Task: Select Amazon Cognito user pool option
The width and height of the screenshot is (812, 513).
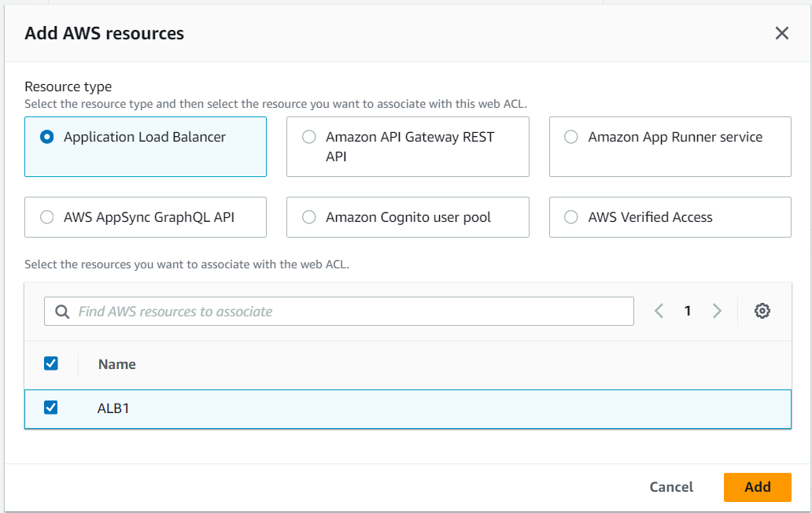Action: (408, 217)
